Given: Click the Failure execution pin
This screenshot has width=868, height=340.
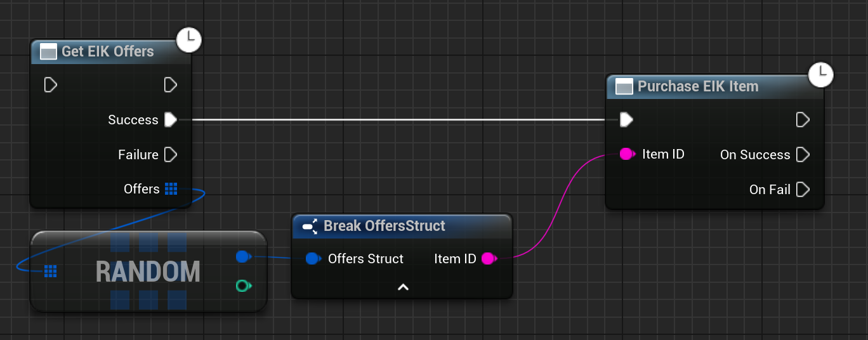Looking at the screenshot, I should pyautogui.click(x=170, y=155).
